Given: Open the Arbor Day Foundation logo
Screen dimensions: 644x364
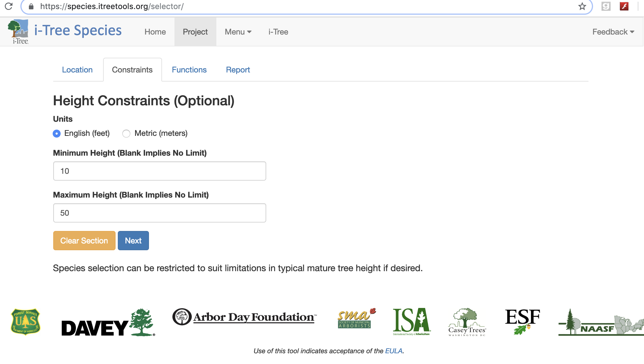Looking at the screenshot, I should click(x=244, y=317).
